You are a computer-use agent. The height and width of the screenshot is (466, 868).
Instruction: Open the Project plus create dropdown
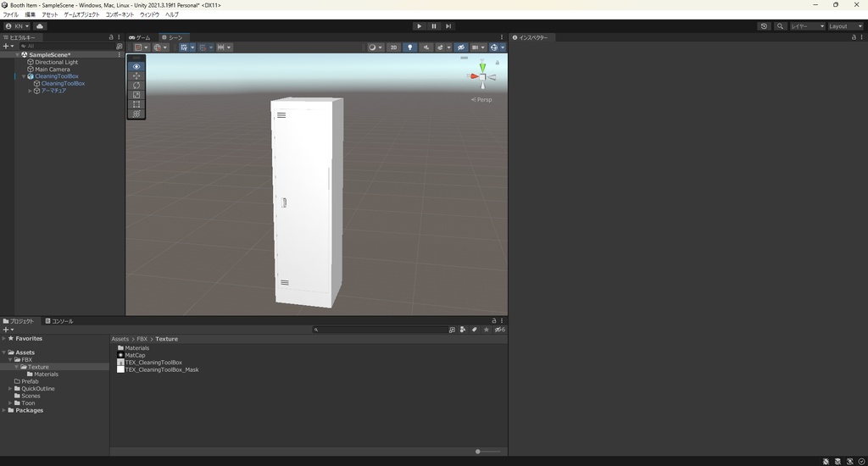pyautogui.click(x=8, y=330)
